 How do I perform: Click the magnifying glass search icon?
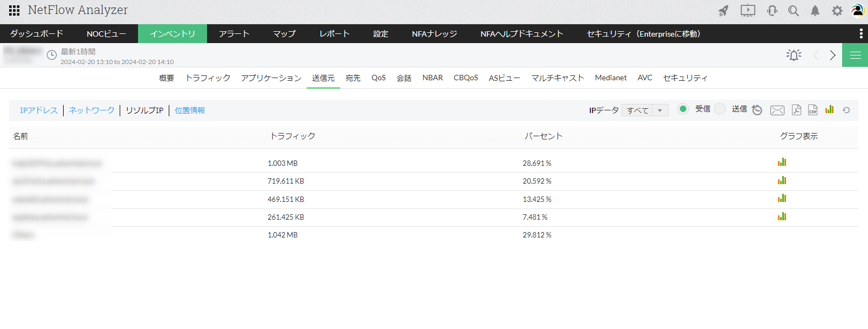pyautogui.click(x=793, y=11)
